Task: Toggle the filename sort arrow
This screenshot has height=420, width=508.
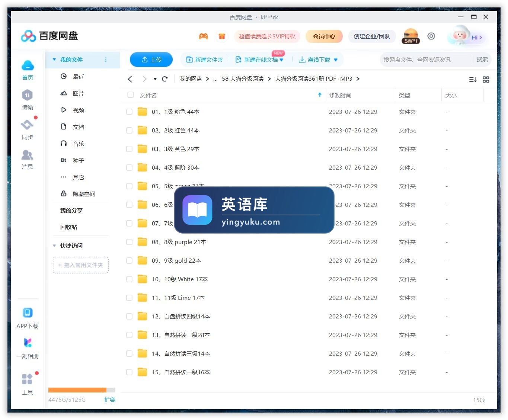Action: (320, 95)
